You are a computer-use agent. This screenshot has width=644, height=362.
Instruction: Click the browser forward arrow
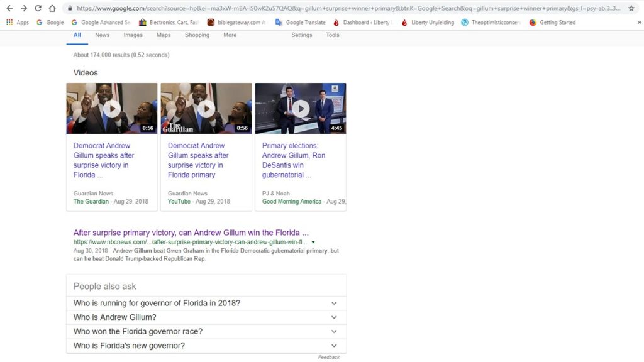point(24,8)
